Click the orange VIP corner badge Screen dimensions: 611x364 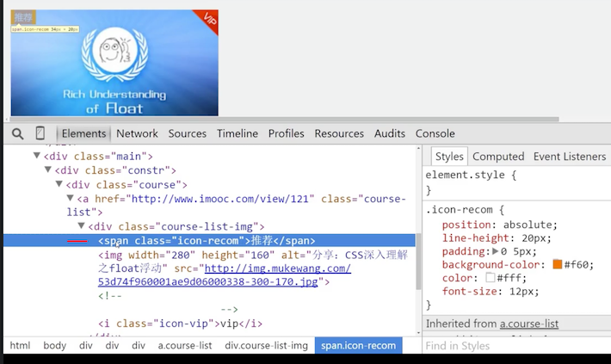208,19
